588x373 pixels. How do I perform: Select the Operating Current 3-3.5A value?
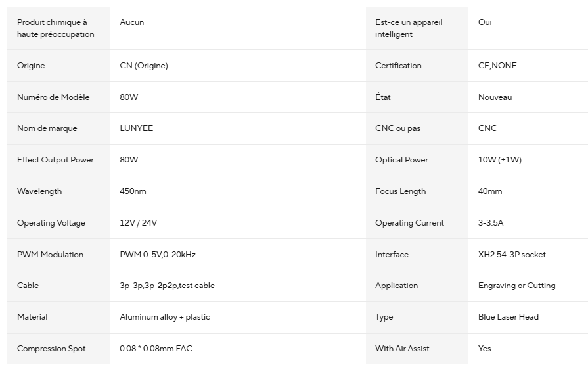(x=491, y=223)
